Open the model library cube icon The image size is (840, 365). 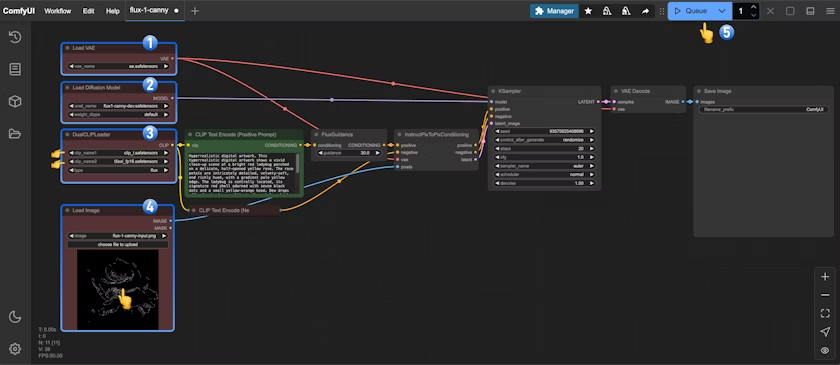pos(15,102)
